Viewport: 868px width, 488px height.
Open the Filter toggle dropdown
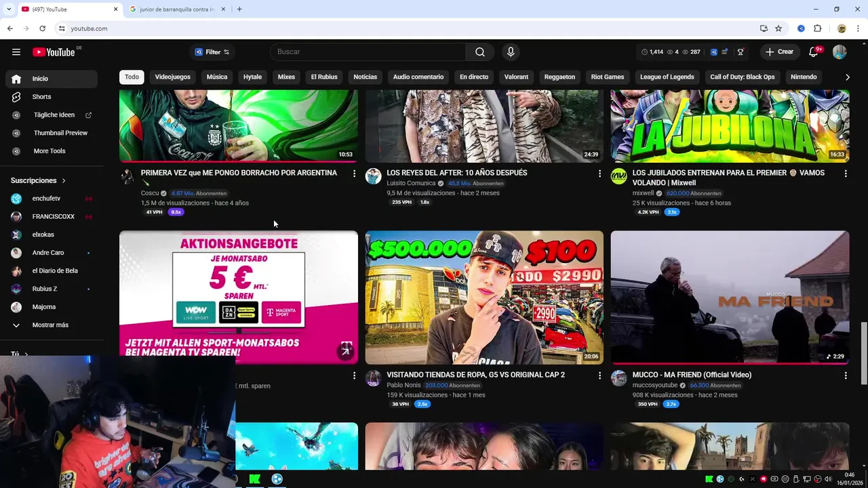[212, 52]
